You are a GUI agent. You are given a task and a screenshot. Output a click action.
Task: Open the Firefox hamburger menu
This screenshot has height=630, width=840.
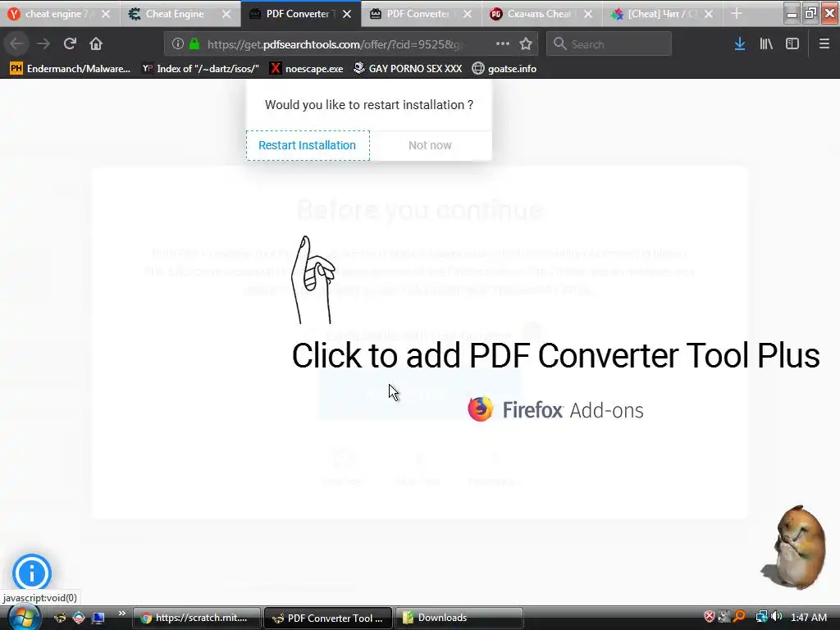tap(824, 44)
